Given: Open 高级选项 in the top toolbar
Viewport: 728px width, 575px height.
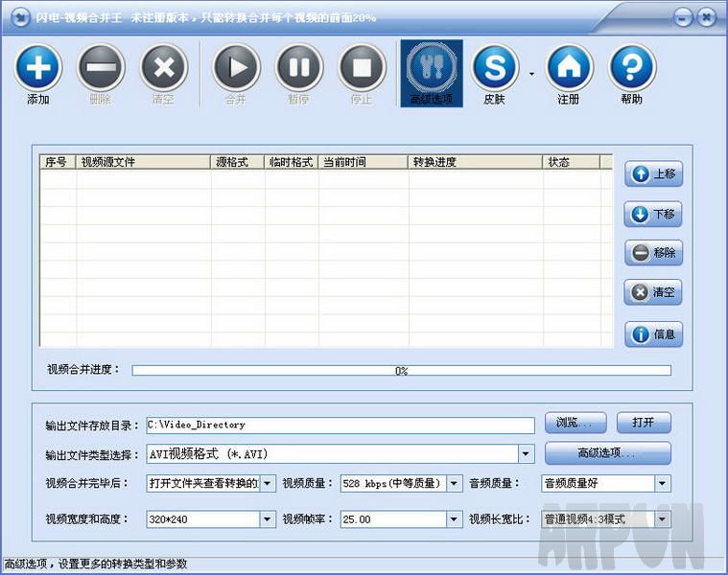Looking at the screenshot, I should click(432, 69).
